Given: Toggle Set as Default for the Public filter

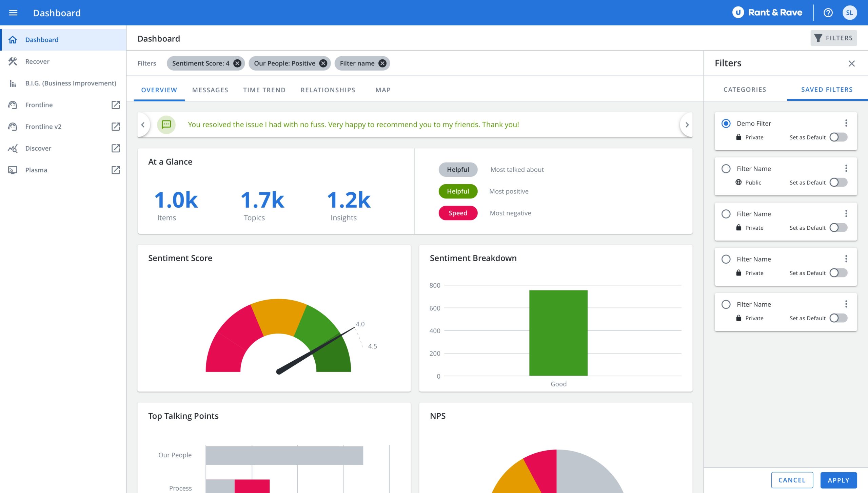Looking at the screenshot, I should pos(838,182).
